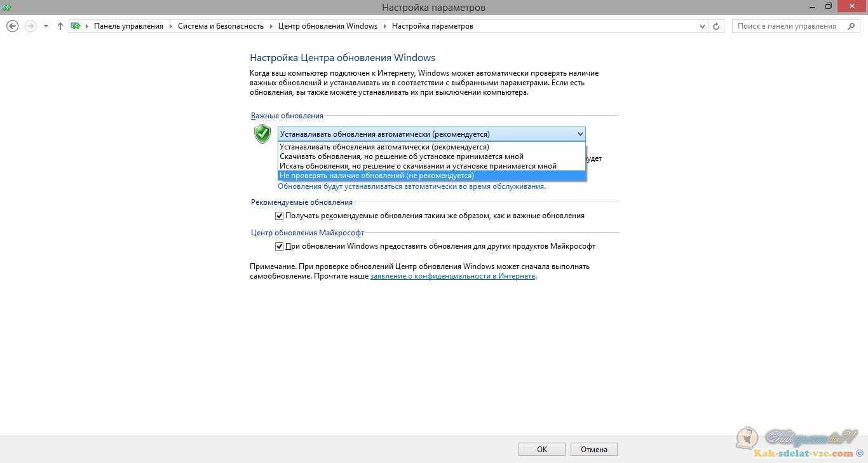The image size is (868, 463).
Task: Confirm settings with OK button
Action: tap(542, 449)
